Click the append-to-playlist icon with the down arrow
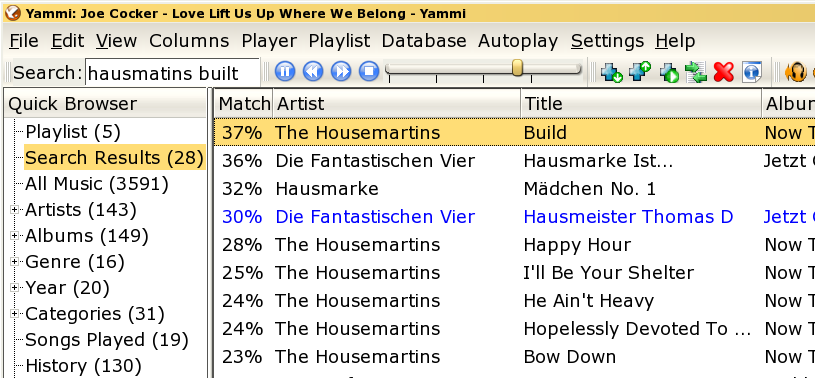 pos(612,72)
